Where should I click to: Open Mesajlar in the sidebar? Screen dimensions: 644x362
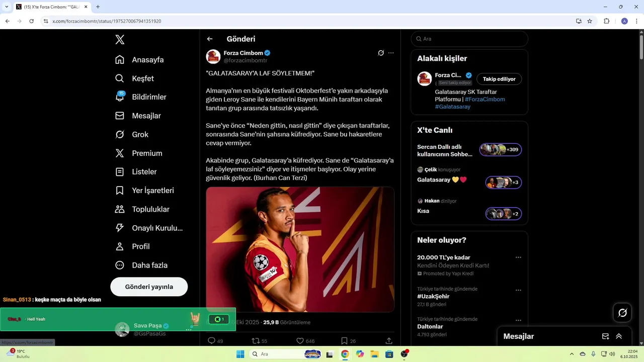(x=138, y=116)
